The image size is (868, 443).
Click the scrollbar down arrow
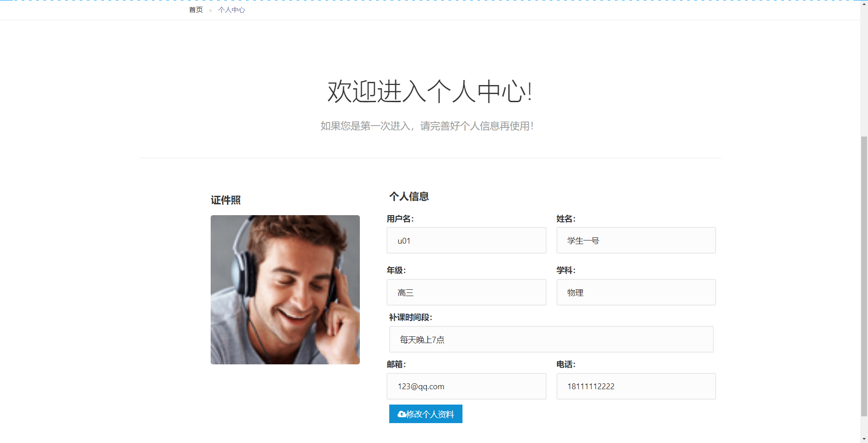pyautogui.click(x=863, y=438)
